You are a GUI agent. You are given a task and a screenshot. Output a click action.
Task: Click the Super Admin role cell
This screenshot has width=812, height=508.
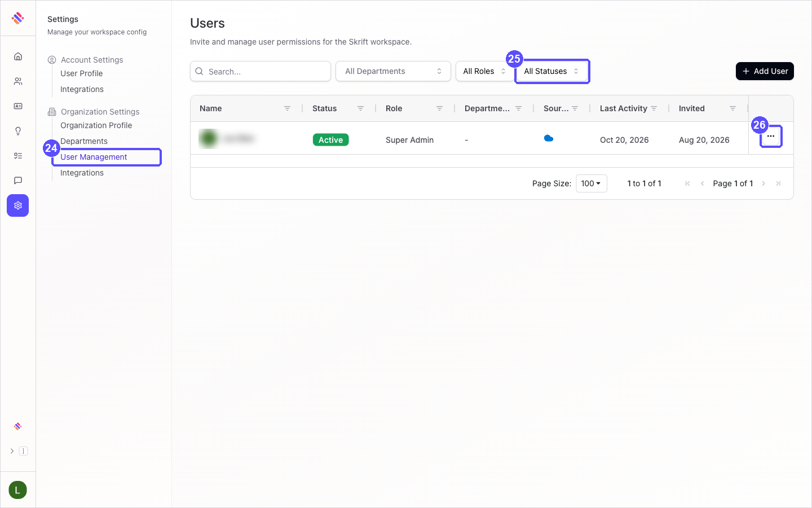(x=409, y=140)
